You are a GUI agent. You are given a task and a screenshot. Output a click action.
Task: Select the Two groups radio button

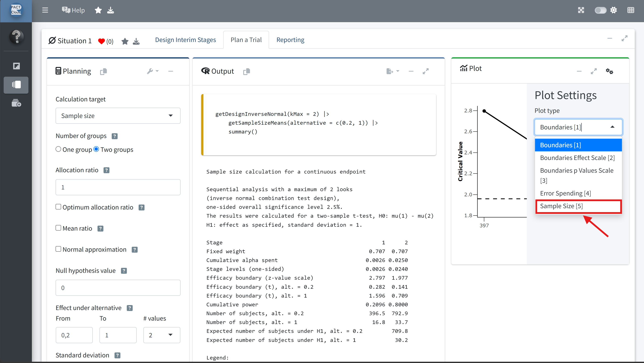click(96, 149)
